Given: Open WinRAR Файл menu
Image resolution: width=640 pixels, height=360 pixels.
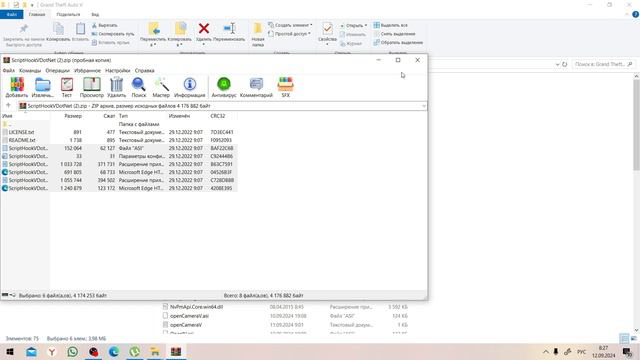Looking at the screenshot, I should click(x=9, y=71).
